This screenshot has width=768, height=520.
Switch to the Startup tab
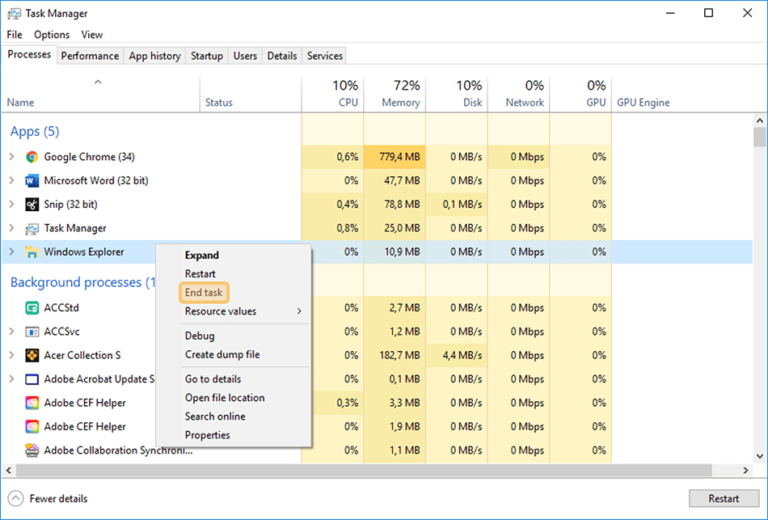207,56
